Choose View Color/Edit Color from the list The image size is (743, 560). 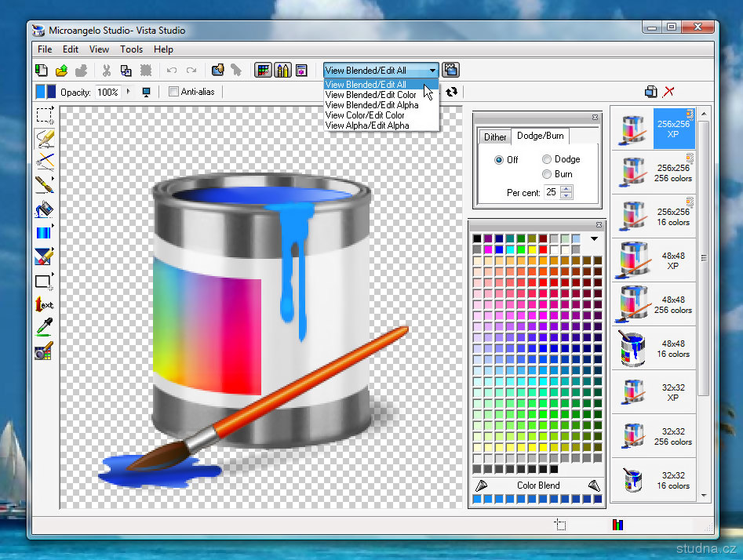[x=365, y=115]
